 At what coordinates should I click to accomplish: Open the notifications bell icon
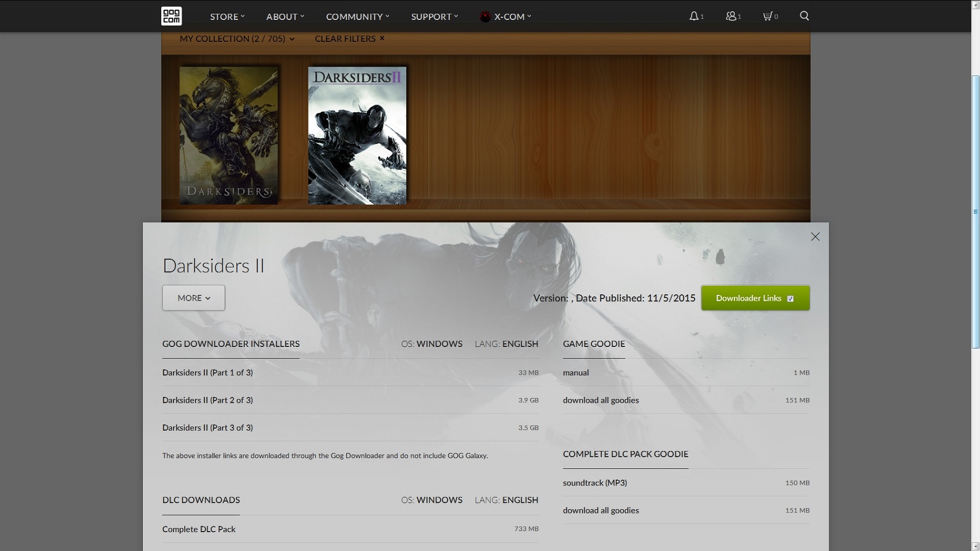coord(694,16)
